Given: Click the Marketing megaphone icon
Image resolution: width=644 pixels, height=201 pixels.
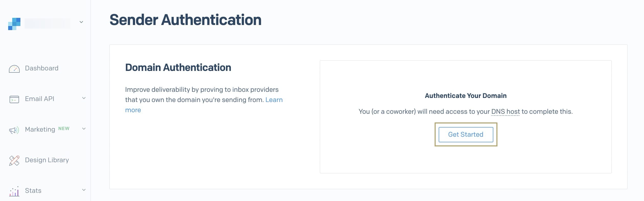Looking at the screenshot, I should click(14, 130).
